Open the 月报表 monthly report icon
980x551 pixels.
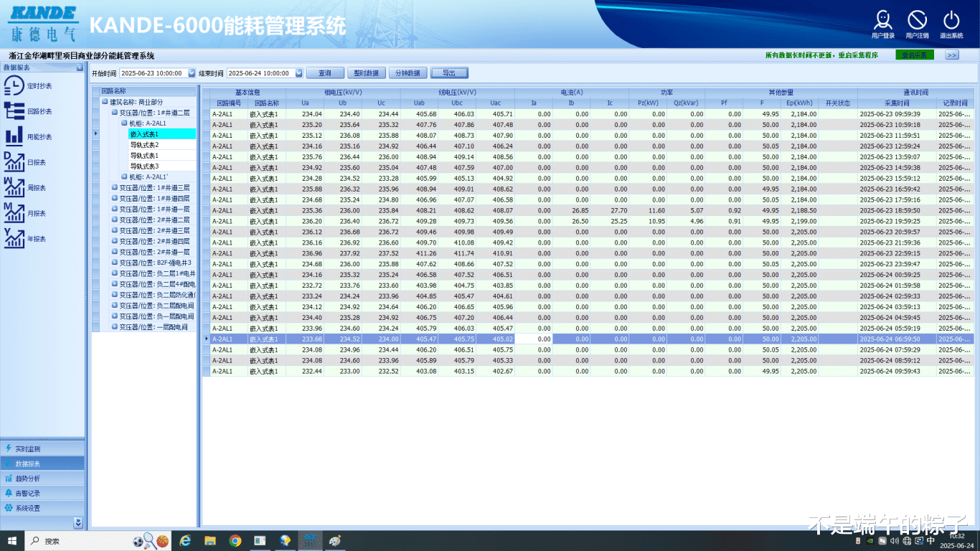14,213
